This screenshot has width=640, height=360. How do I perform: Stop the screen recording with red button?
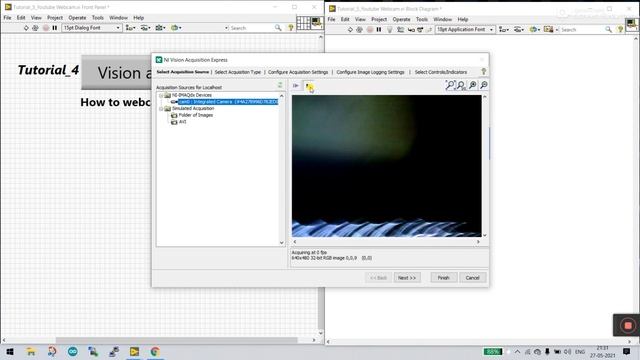click(x=628, y=325)
